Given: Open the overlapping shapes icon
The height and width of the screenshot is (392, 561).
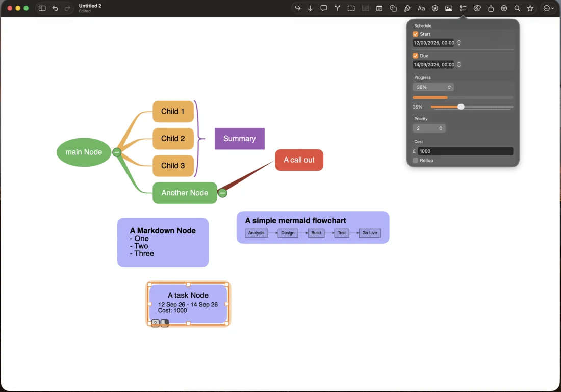Looking at the screenshot, I should click(393, 8).
